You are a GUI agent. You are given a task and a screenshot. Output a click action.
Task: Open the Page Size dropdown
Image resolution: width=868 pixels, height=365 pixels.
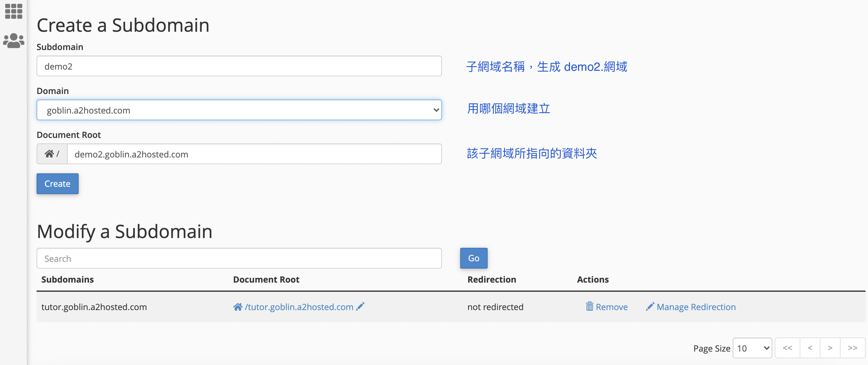[x=752, y=348]
